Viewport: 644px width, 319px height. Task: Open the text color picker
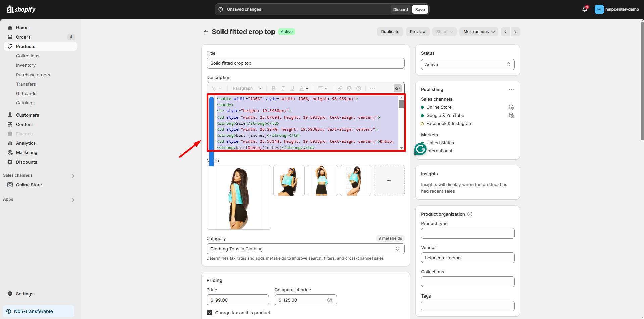(304, 88)
